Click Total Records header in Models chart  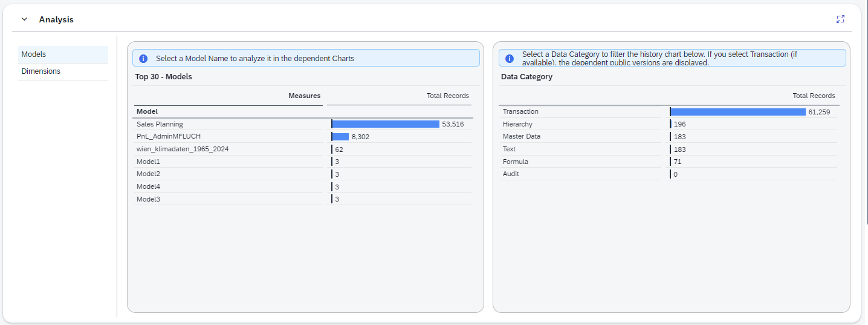point(447,96)
